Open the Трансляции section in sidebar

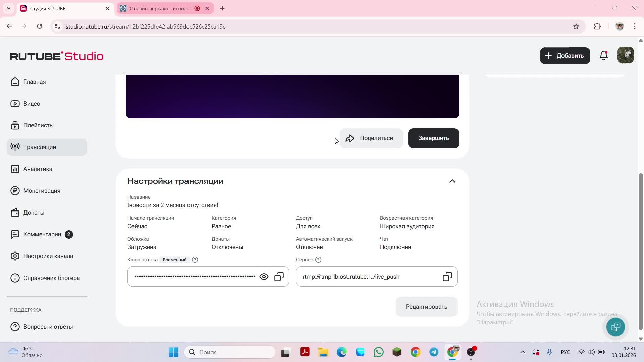(x=40, y=147)
